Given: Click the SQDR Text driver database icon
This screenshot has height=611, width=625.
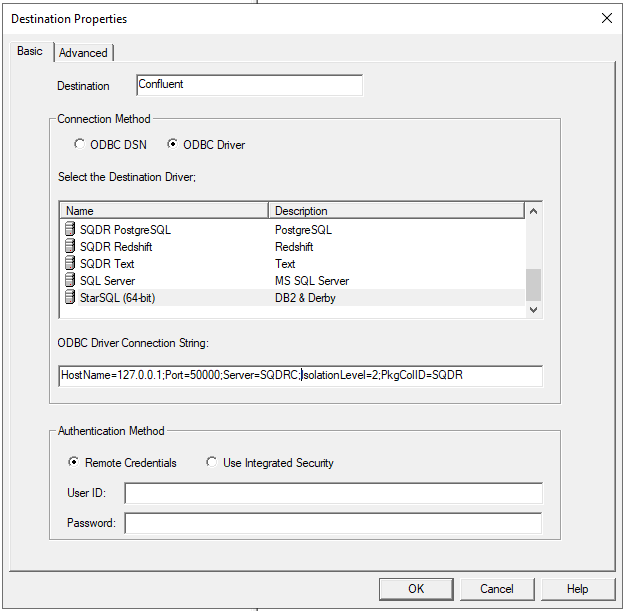Looking at the screenshot, I should point(70,264).
